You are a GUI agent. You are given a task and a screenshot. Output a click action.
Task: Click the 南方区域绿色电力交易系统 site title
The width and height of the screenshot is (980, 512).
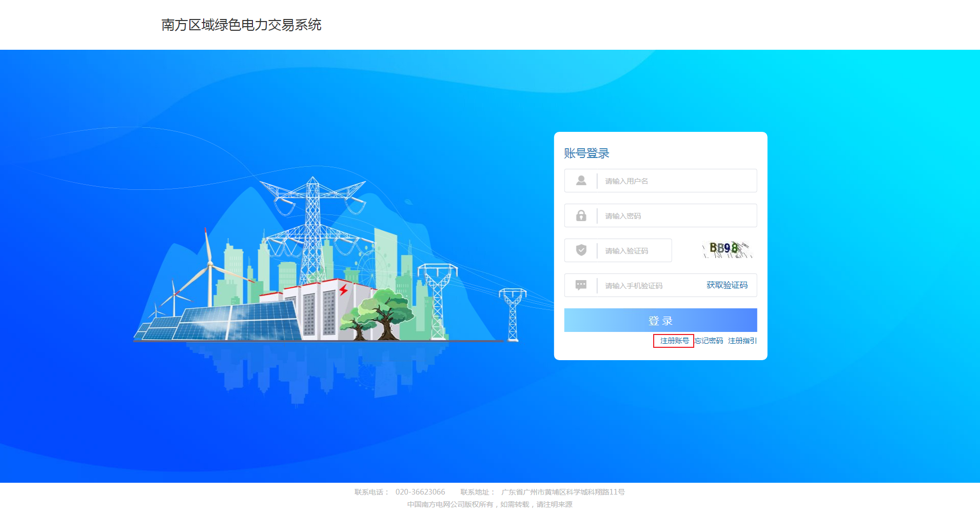point(241,25)
